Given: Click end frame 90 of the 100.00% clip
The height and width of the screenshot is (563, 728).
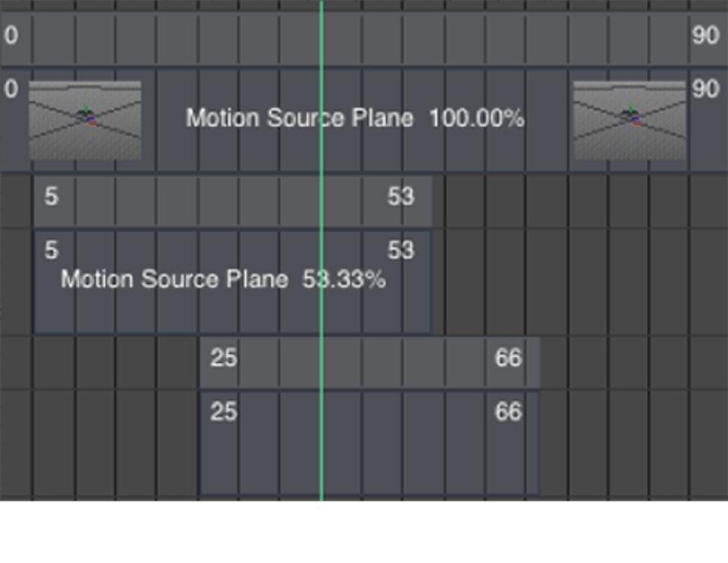Looking at the screenshot, I should coord(704,89).
